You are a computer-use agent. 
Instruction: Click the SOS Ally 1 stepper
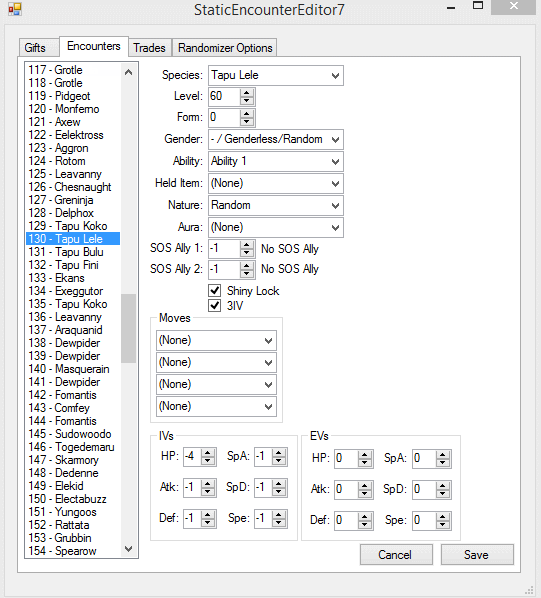247,249
